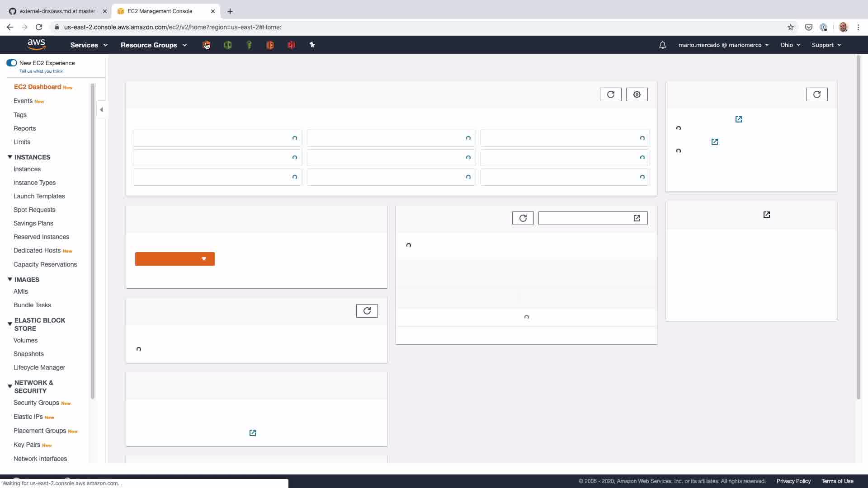This screenshot has width=868, height=488.
Task: Open the Ohio region dropdown
Action: [790, 45]
